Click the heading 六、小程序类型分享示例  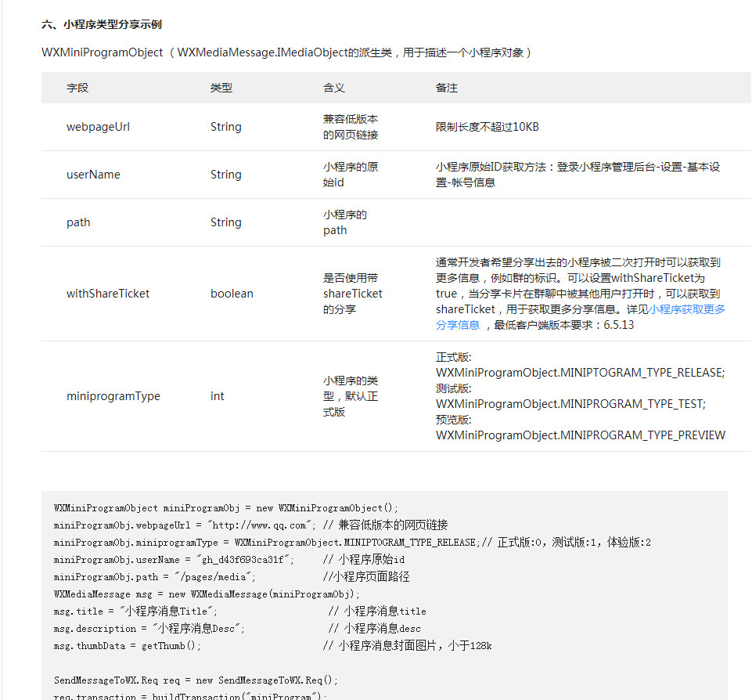click(x=102, y=24)
